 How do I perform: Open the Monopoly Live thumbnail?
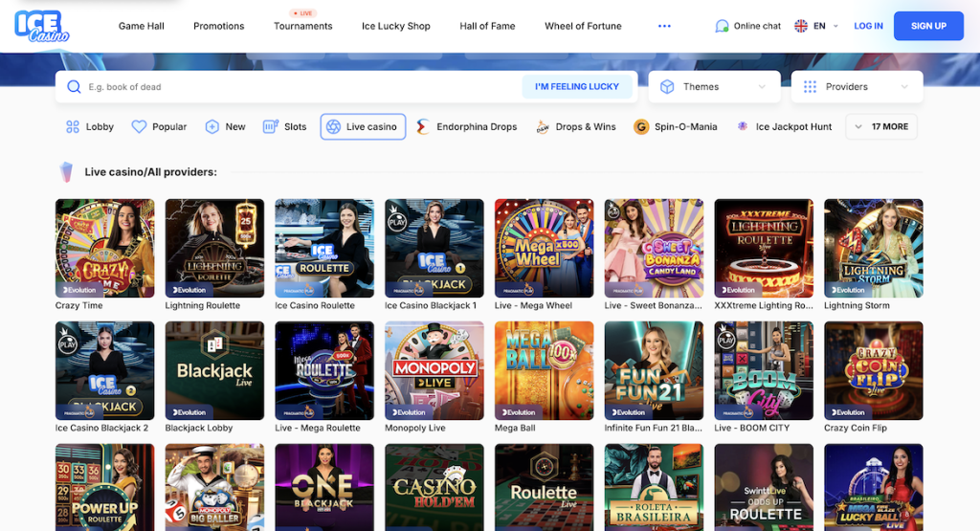[x=434, y=370]
